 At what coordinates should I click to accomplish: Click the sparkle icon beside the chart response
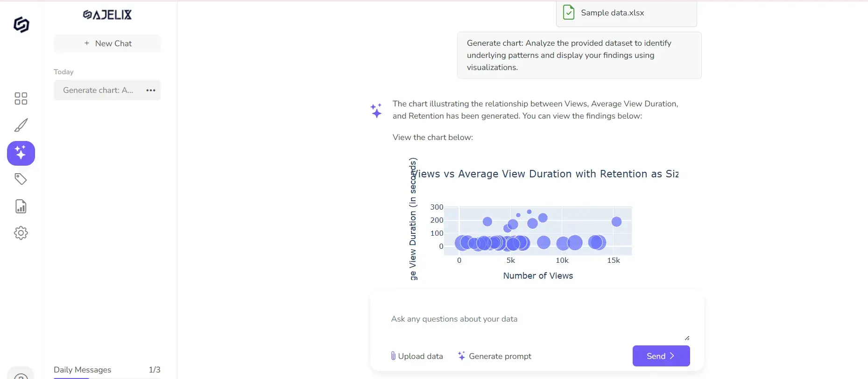[377, 110]
